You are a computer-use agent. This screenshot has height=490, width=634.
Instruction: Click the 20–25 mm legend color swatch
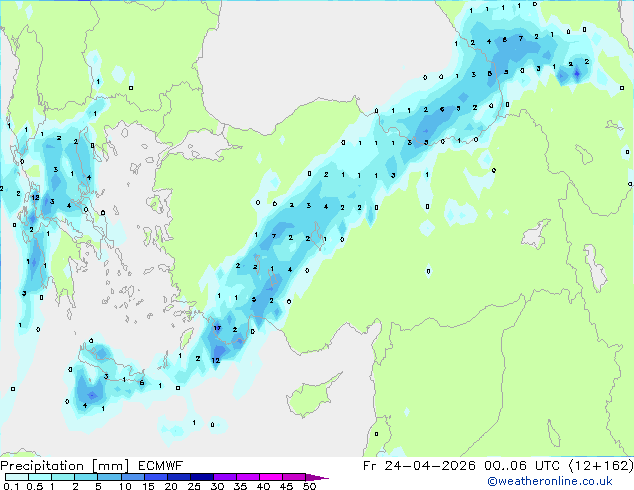coord(178,477)
